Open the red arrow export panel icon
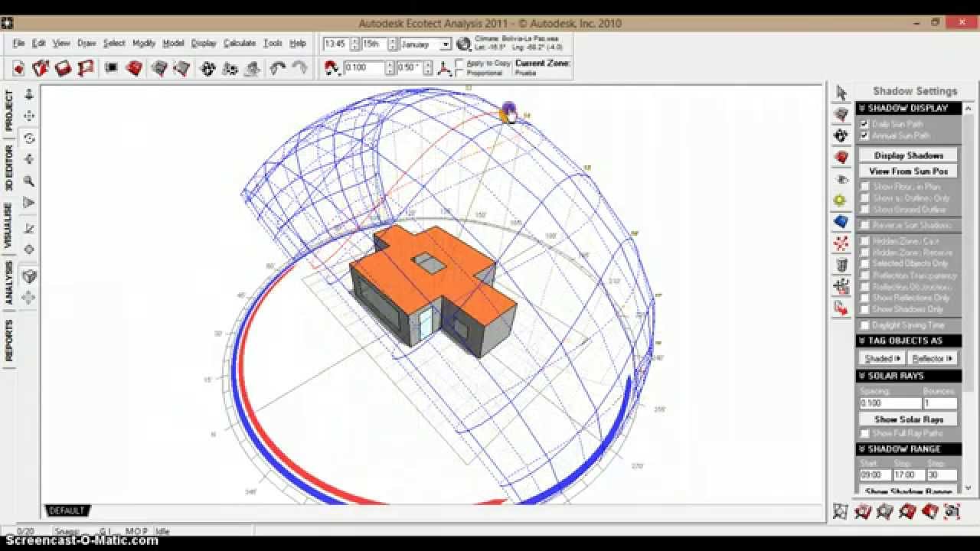This screenshot has width=980, height=551. [841, 308]
